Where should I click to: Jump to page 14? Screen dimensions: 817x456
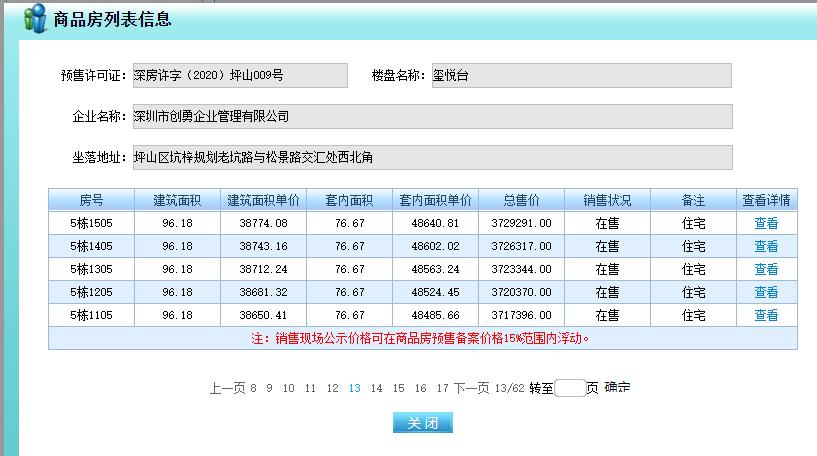click(377, 388)
